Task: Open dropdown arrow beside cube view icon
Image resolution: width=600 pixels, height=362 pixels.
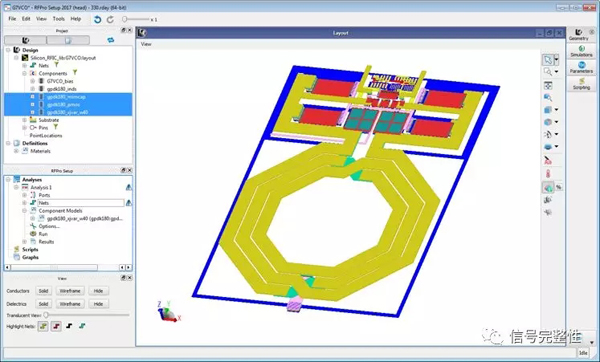Action: tap(556, 110)
